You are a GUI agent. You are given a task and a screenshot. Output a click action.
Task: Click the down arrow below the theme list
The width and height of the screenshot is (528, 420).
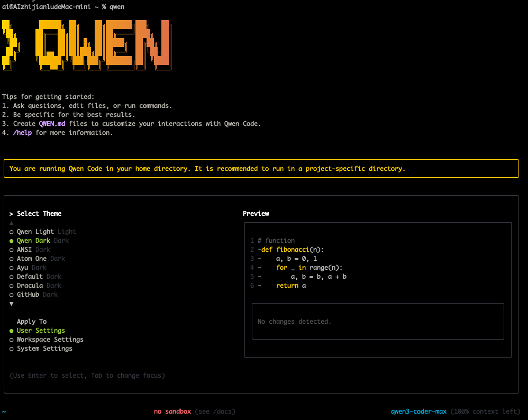coord(12,304)
